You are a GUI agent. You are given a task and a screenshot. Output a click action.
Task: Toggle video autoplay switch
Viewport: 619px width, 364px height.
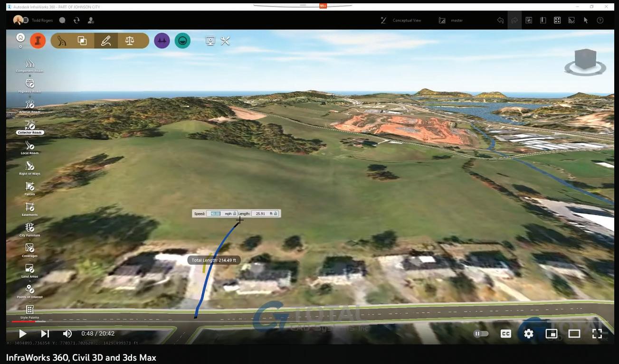[x=481, y=334]
